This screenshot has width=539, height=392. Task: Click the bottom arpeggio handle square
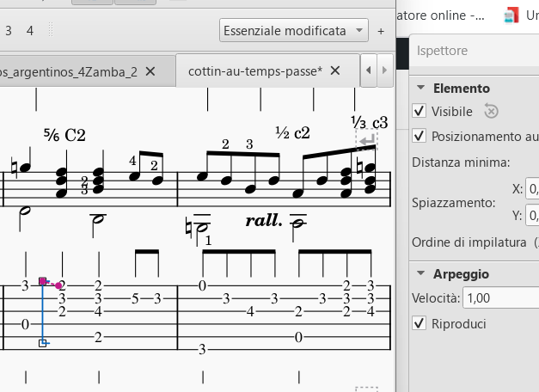point(43,343)
